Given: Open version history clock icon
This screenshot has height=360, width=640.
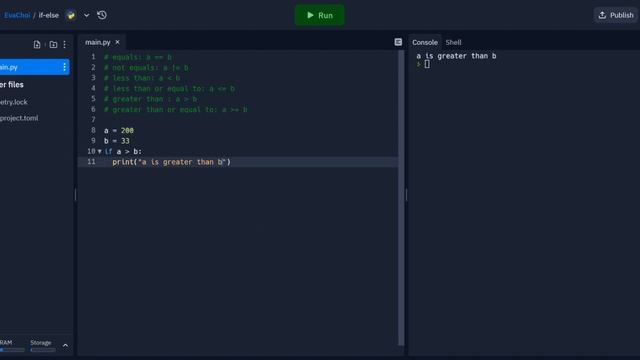Looking at the screenshot, I should click(102, 15).
